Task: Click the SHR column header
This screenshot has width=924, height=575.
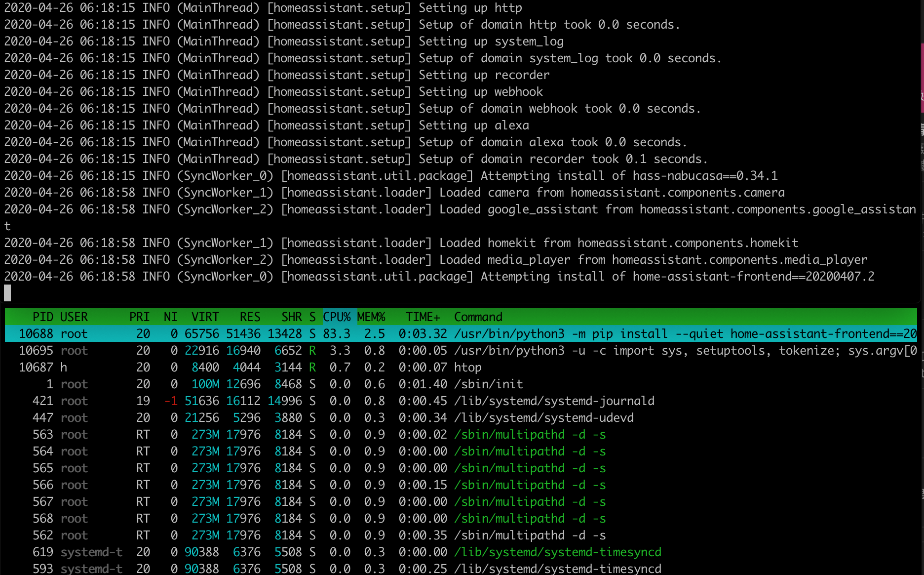Action: point(292,317)
